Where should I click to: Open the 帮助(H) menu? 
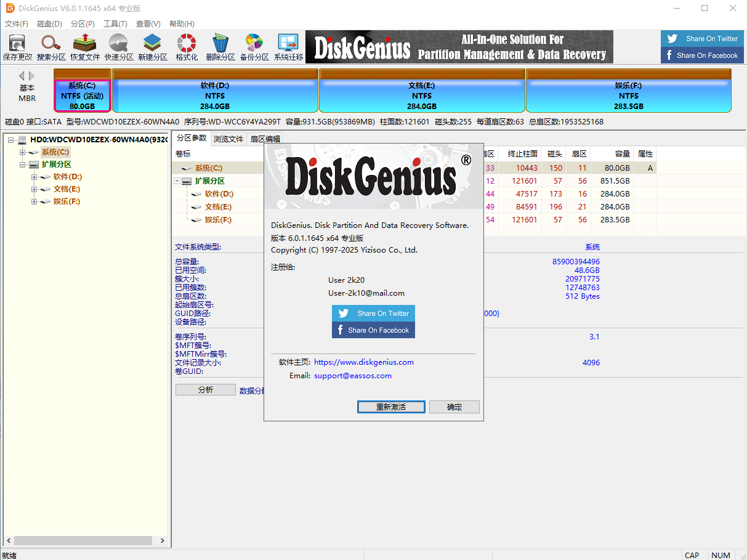(181, 23)
